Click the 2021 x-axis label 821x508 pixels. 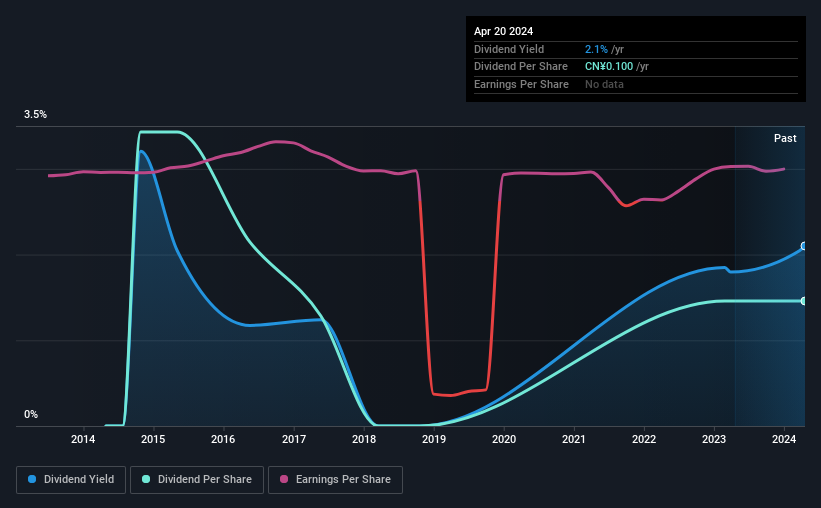574,439
